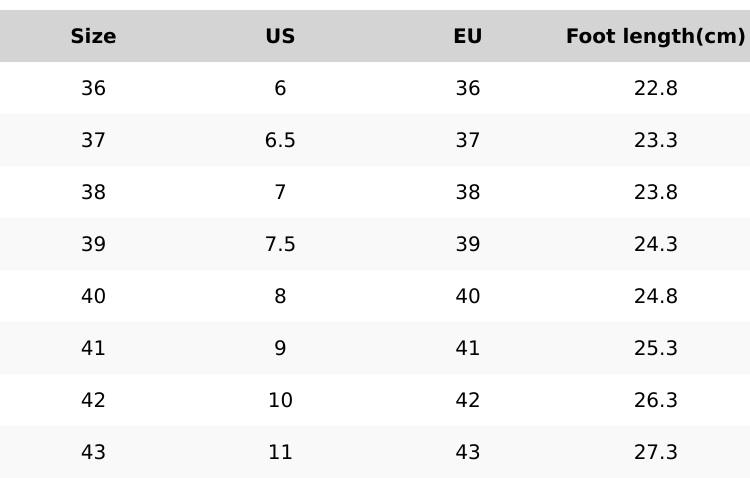Click the 24.8 foot length cell

655,297
